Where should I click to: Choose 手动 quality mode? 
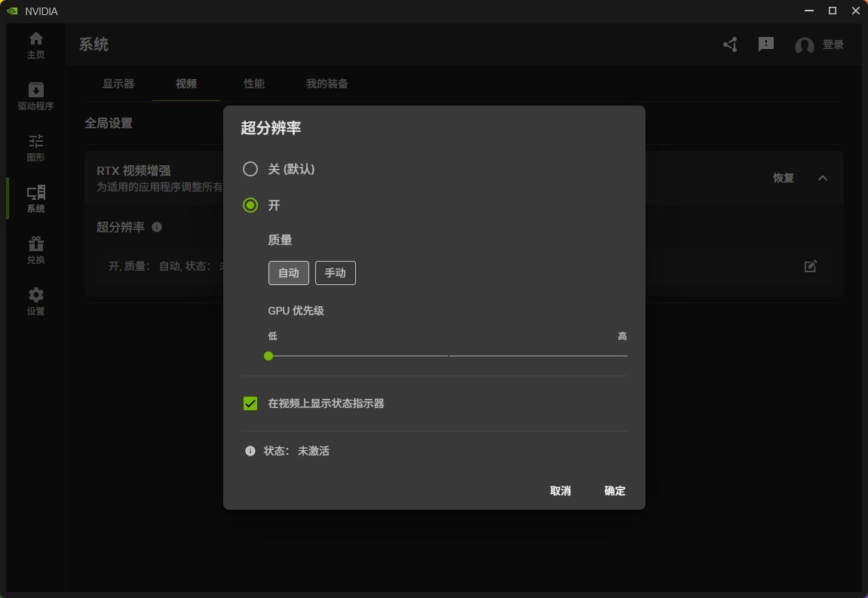[x=335, y=273]
